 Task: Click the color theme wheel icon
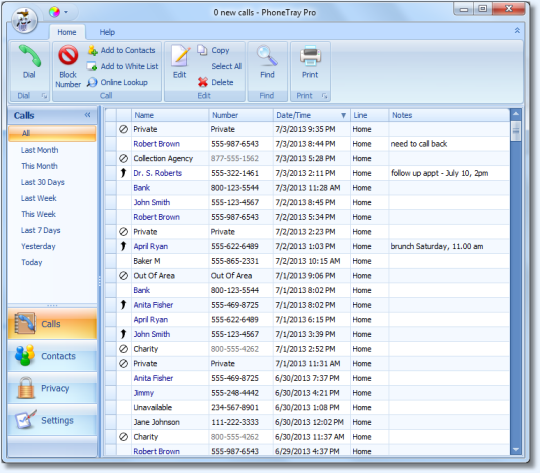click(54, 12)
